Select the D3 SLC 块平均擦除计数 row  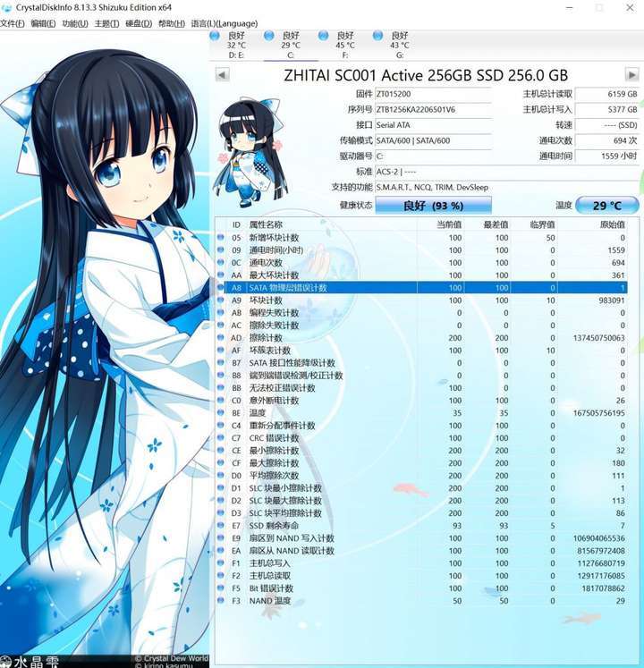point(421,513)
